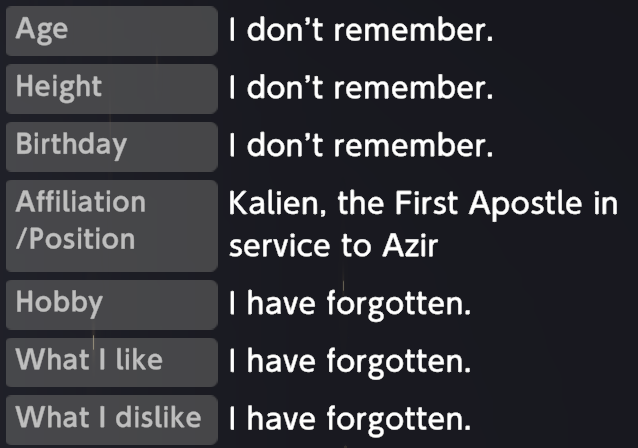The width and height of the screenshot is (638, 448).
Task: Click "I have forgotten." beside What I dislike
Action: click(349, 418)
